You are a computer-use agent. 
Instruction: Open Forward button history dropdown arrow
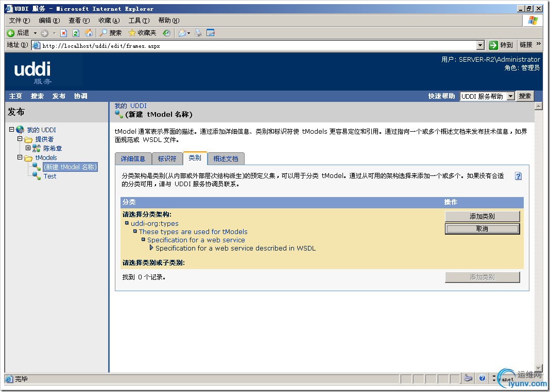(54, 33)
